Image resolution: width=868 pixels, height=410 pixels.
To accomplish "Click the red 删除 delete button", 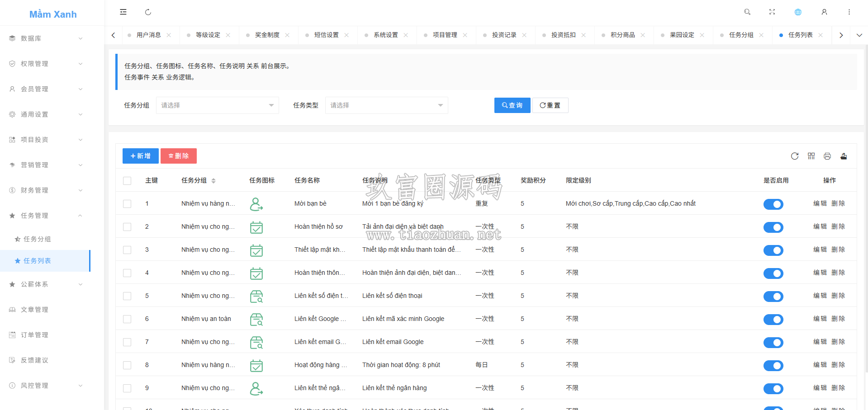I will point(179,156).
